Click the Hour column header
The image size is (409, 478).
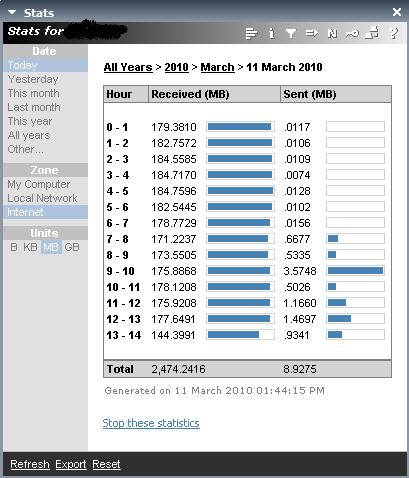point(126,94)
